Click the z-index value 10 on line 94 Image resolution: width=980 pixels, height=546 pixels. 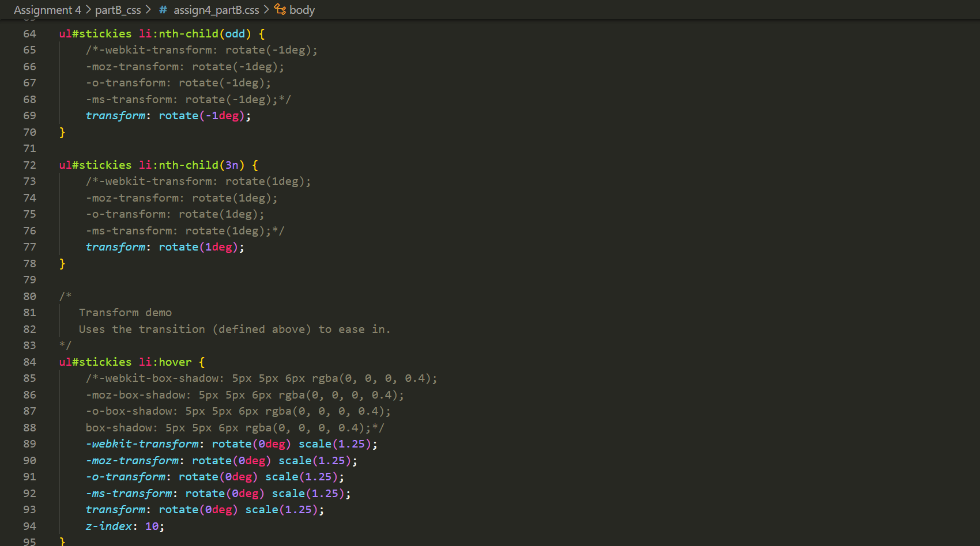coord(152,526)
